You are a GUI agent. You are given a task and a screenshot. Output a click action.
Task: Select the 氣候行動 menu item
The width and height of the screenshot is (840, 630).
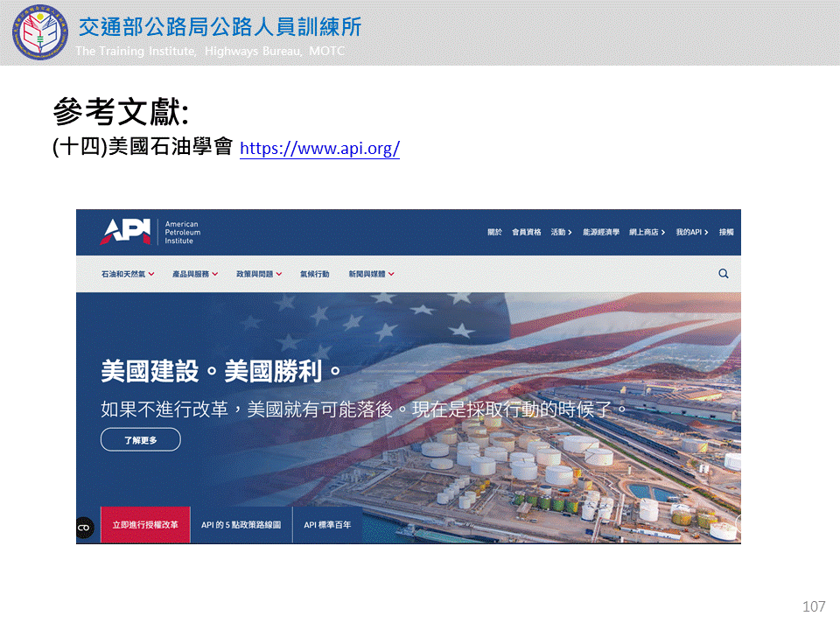(314, 274)
